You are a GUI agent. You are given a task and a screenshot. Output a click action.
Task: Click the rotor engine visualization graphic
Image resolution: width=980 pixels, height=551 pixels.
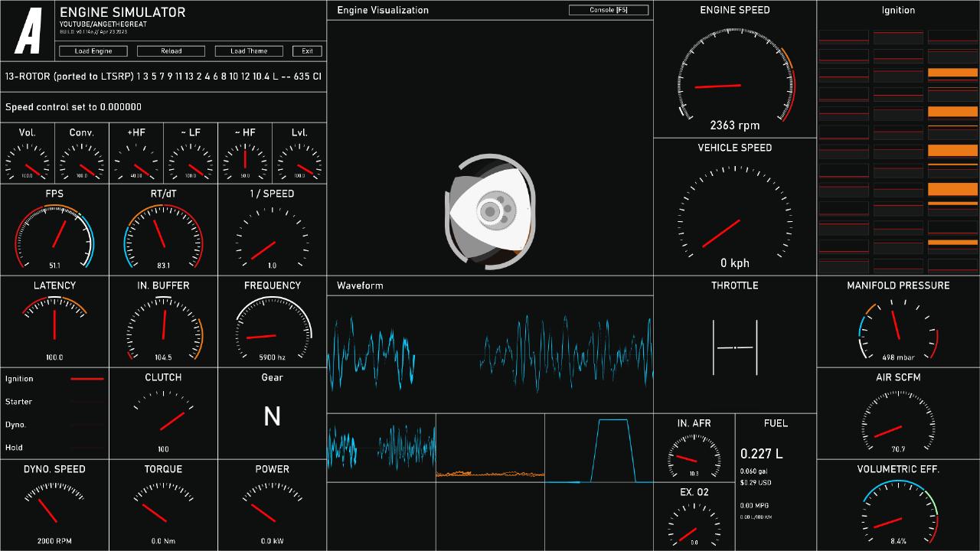490,210
